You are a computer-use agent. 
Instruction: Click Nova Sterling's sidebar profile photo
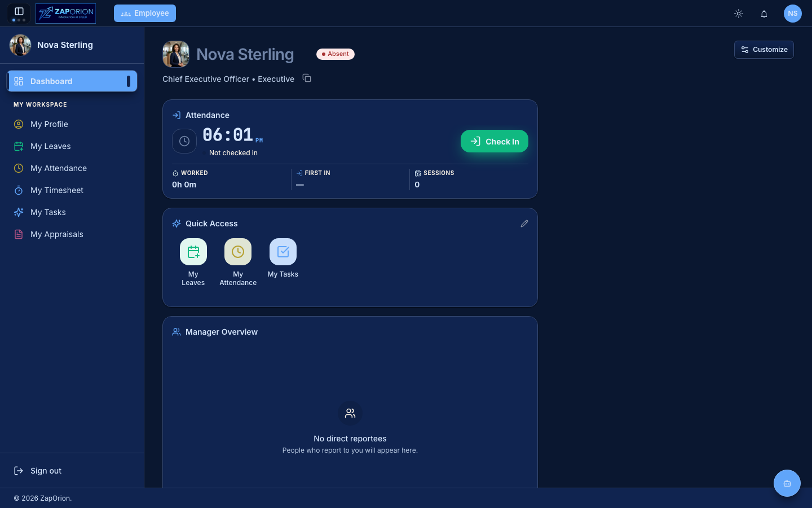[x=20, y=45]
